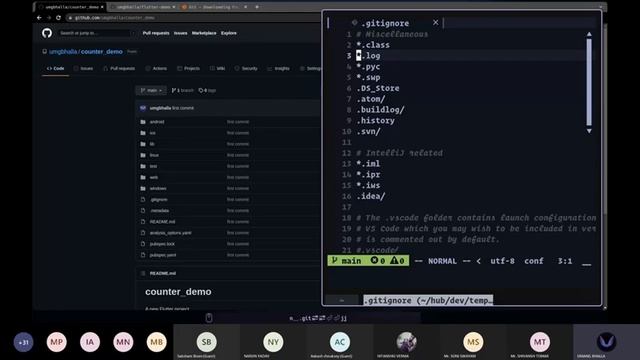Select the MB participant avatar
Screen dimensions: 640x360
click(157, 342)
